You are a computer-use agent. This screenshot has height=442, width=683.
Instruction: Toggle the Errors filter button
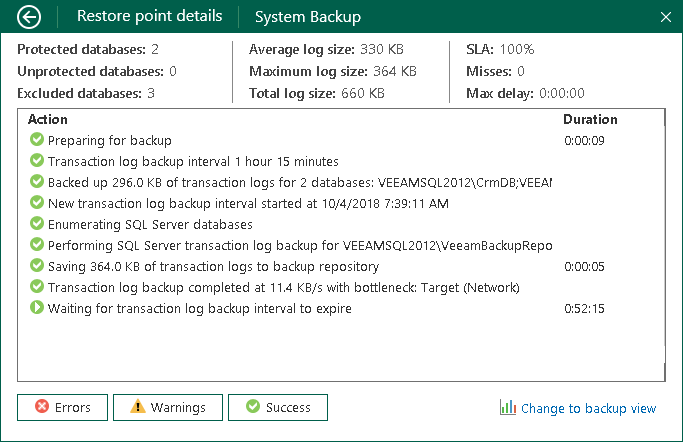coord(62,407)
